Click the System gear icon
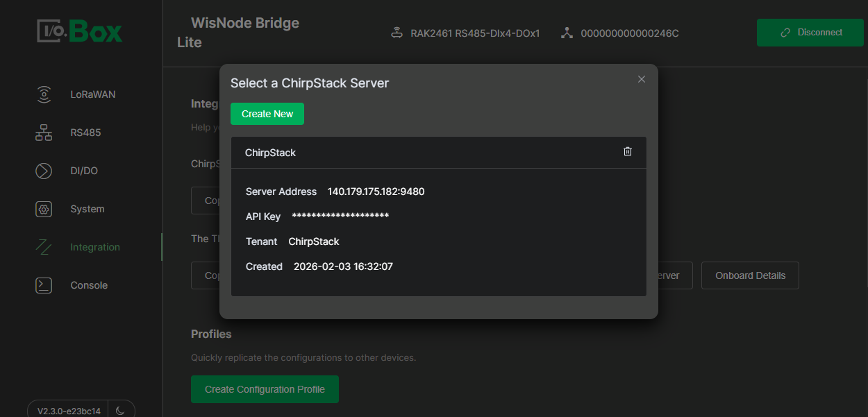868x417 pixels. (x=44, y=209)
